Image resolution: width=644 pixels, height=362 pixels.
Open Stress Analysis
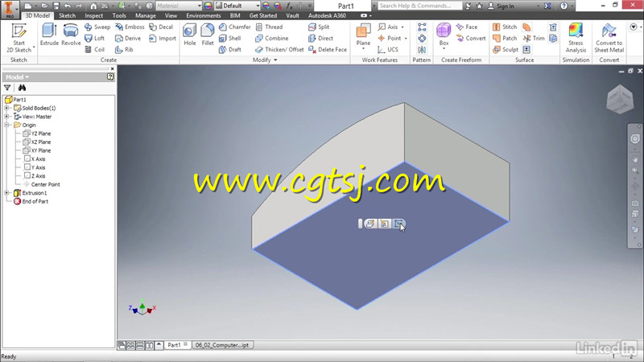[576, 38]
